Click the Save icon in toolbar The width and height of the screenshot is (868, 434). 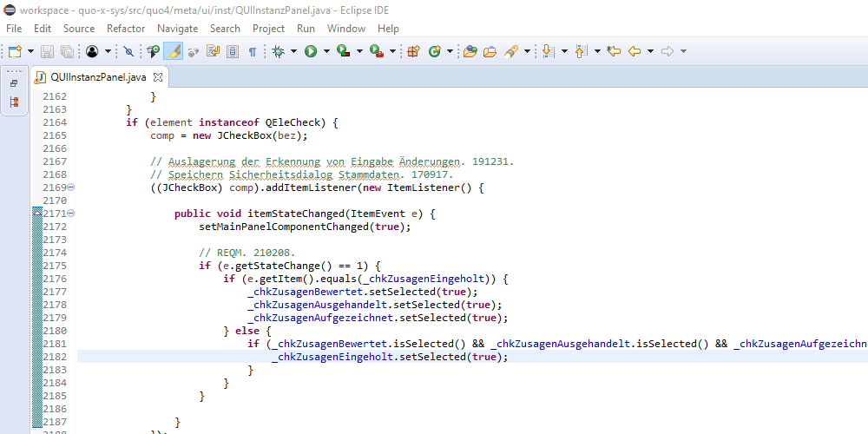pos(48,51)
